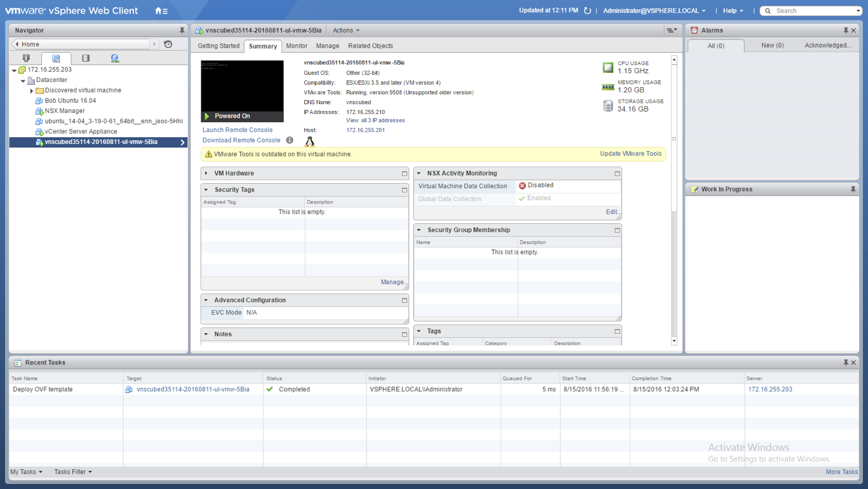
Task: Pin the Navigator panel
Action: [182, 30]
